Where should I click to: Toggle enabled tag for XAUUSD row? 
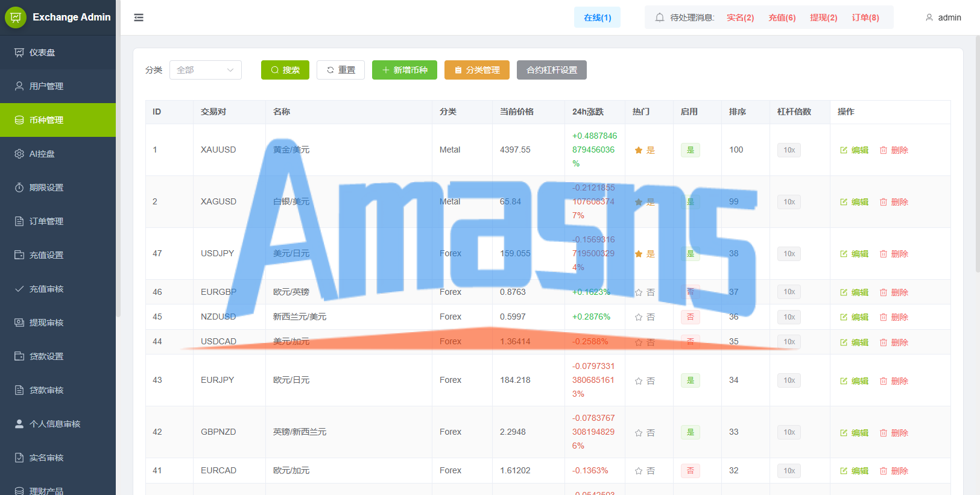(x=691, y=150)
